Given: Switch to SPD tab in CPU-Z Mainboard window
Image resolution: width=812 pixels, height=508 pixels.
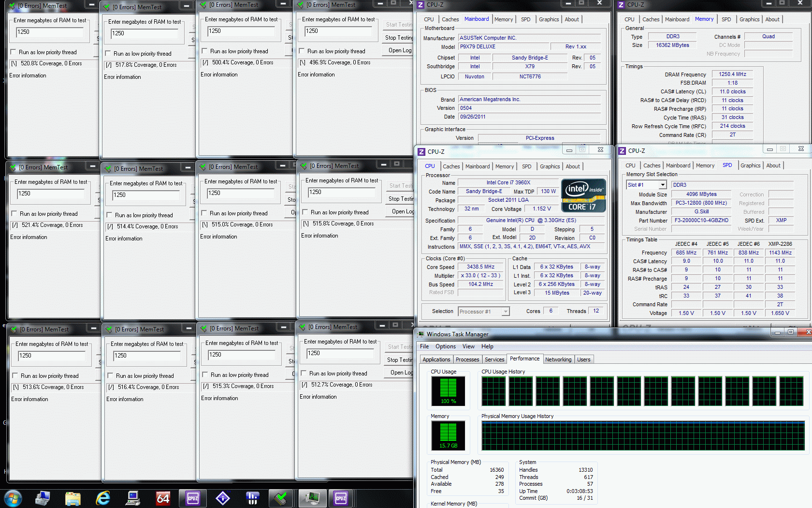Looking at the screenshot, I should click(x=526, y=19).
